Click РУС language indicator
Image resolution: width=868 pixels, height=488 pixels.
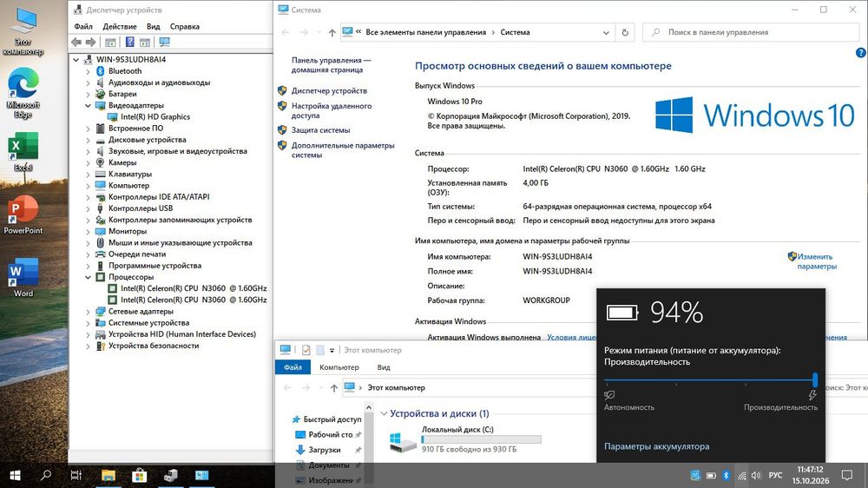775,476
